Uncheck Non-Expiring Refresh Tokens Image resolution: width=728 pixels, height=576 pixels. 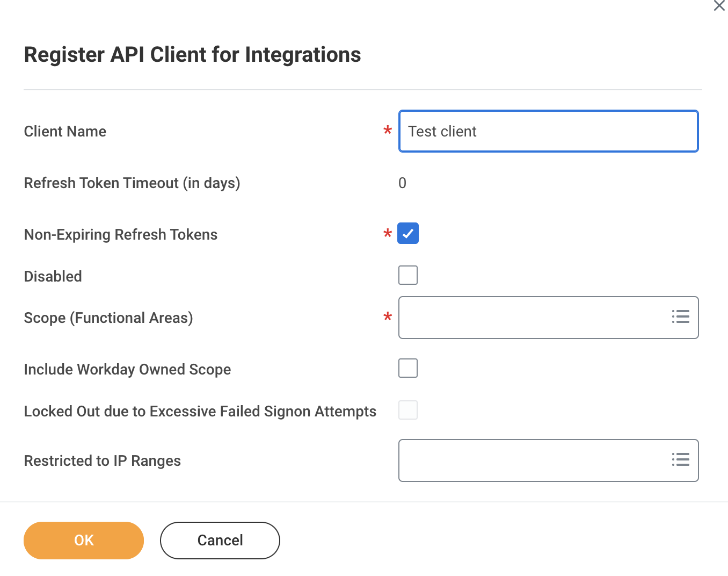[x=407, y=233]
